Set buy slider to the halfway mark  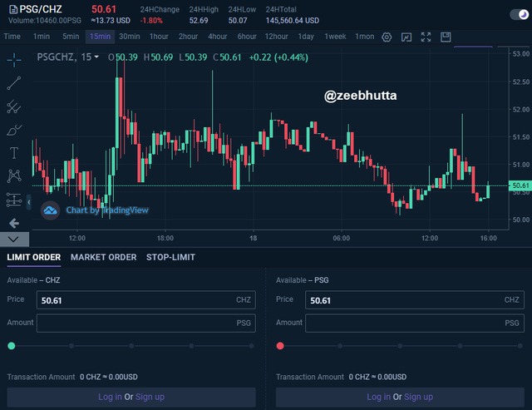(131, 346)
